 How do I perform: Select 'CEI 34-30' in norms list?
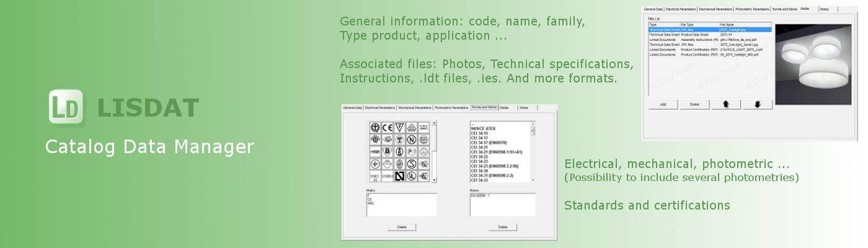coord(480,170)
